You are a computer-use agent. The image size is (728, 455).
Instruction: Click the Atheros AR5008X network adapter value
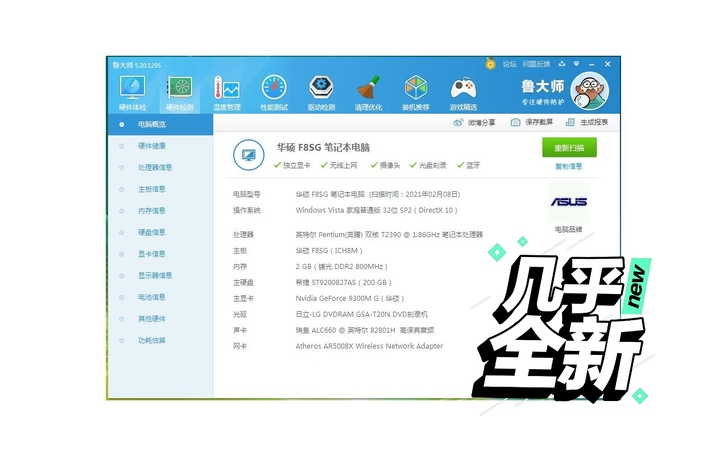tap(369, 346)
